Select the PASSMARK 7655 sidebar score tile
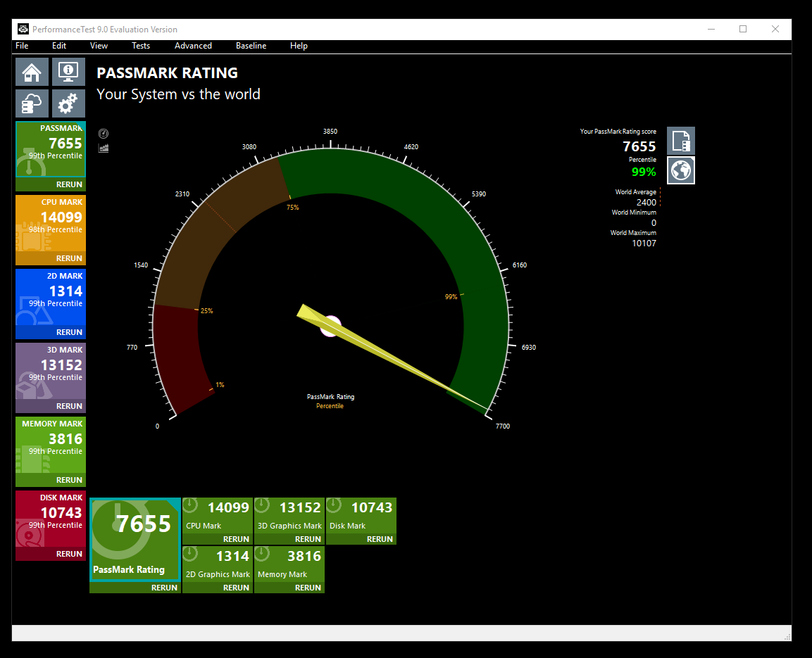 tap(51, 149)
